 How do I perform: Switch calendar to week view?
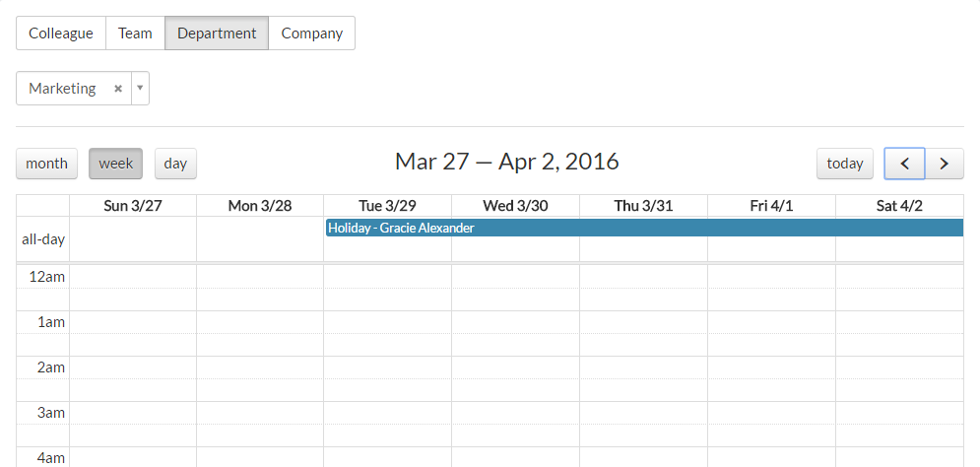pos(115,164)
